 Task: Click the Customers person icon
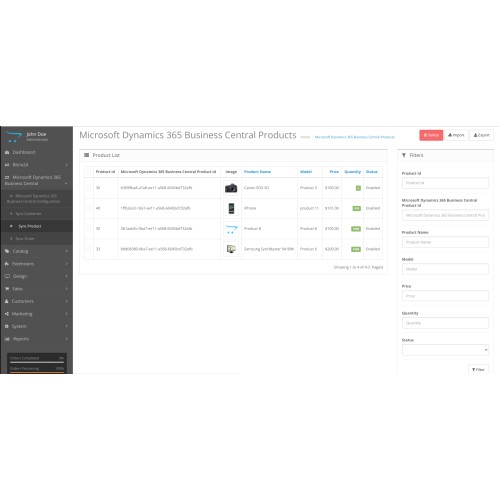(x=7, y=301)
